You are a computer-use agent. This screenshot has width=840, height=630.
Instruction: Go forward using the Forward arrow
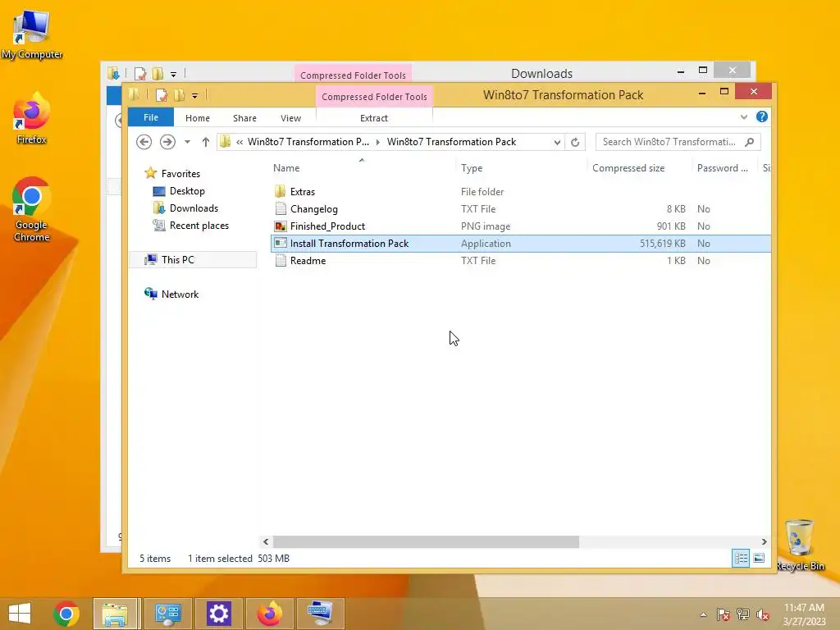(167, 141)
